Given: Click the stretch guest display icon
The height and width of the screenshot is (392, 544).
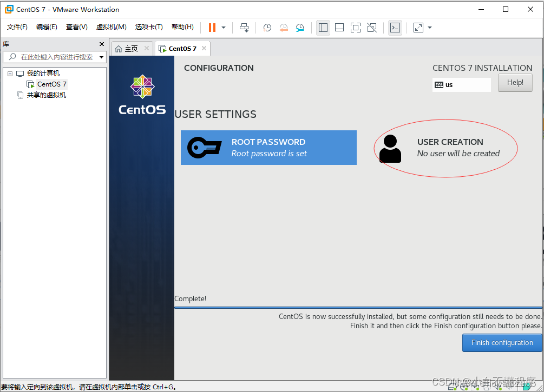Looking at the screenshot, I should [418, 28].
